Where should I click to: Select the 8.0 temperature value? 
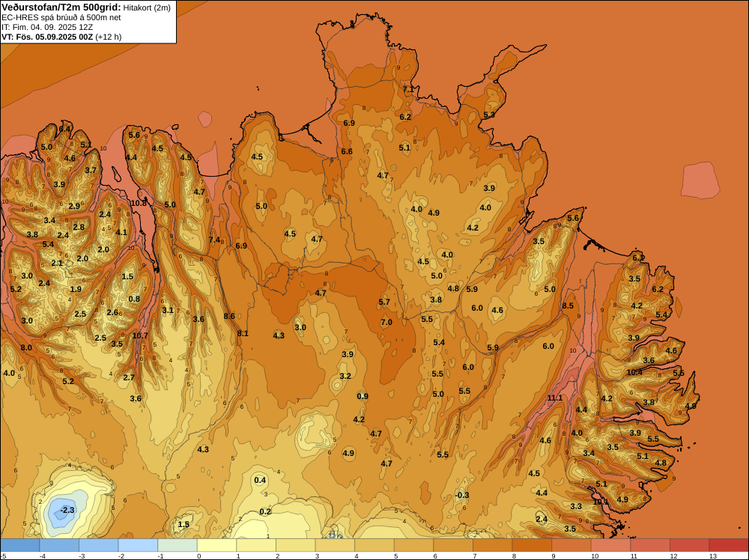(x=26, y=347)
